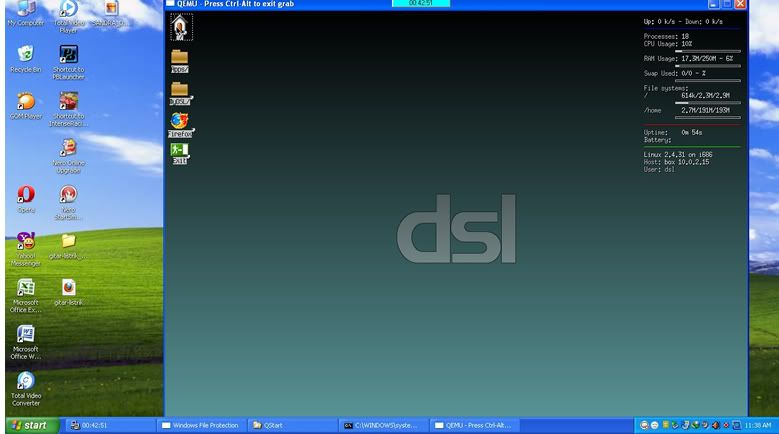Viewport: 779px width, 434px height.
Task: Launch GOM Player shortcut
Action: pos(26,105)
